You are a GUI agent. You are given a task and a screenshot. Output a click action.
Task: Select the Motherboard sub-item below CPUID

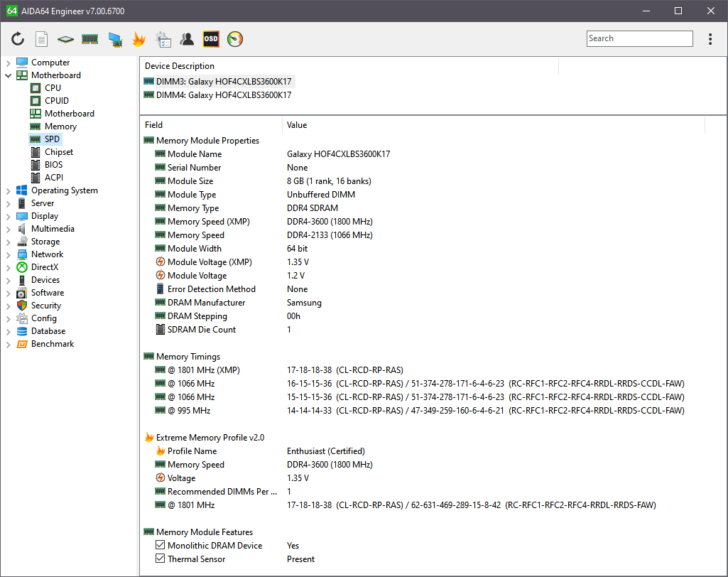pyautogui.click(x=69, y=114)
